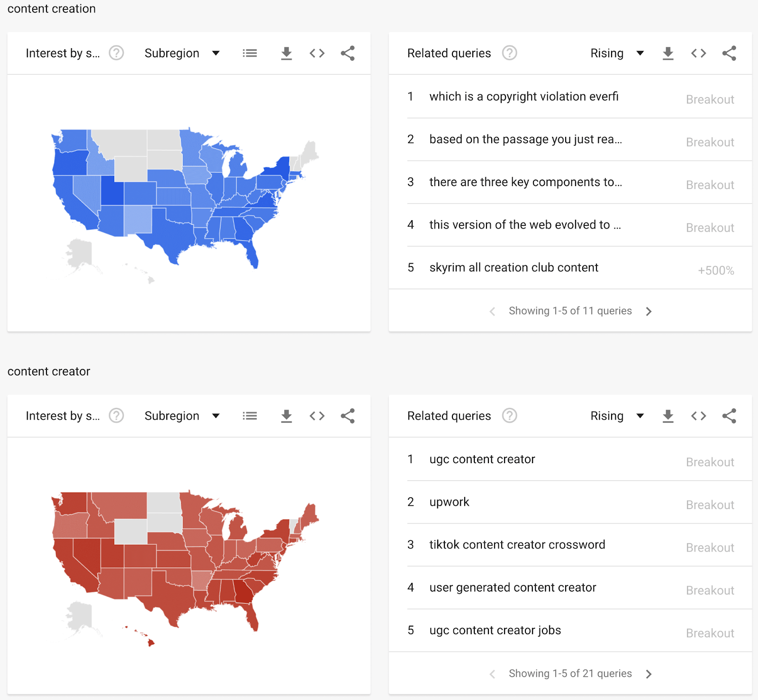Switch content creator map to list view
This screenshot has width=758, height=700.
point(250,416)
